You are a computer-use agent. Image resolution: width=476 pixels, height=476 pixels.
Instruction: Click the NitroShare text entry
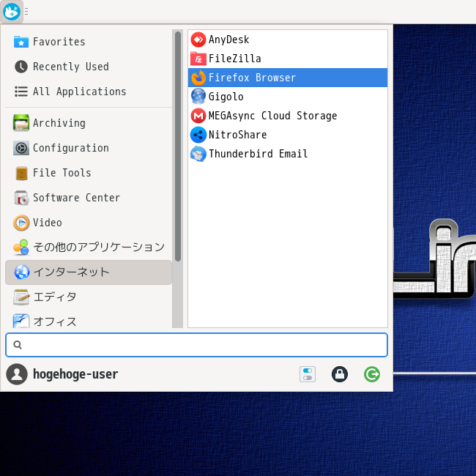237,135
